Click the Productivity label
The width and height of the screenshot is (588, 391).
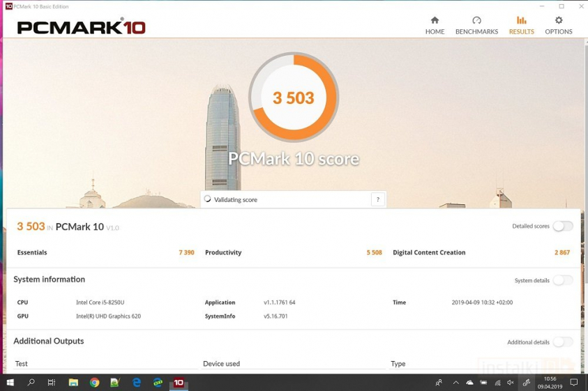pos(223,252)
